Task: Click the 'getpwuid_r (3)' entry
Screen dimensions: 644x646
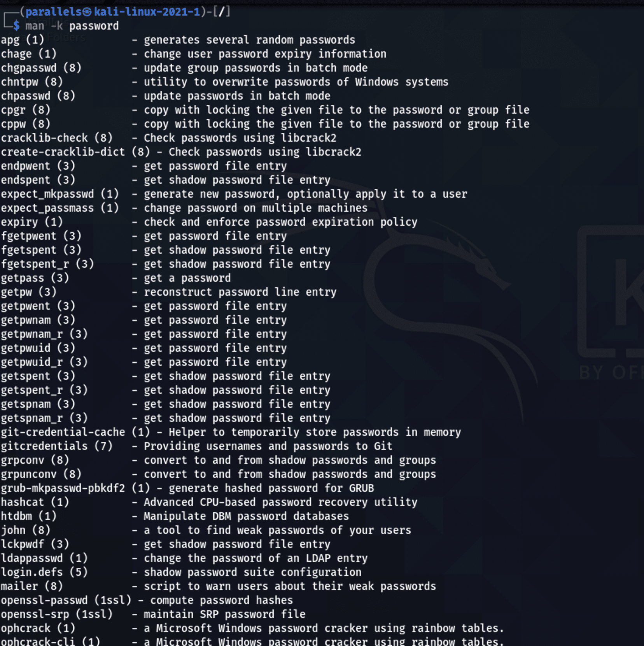Action: [x=44, y=362]
